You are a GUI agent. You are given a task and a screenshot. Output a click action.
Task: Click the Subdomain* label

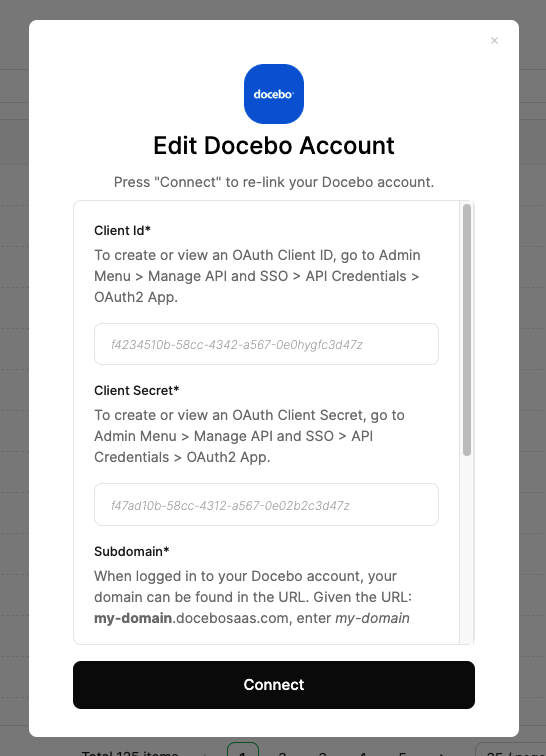[132, 552]
